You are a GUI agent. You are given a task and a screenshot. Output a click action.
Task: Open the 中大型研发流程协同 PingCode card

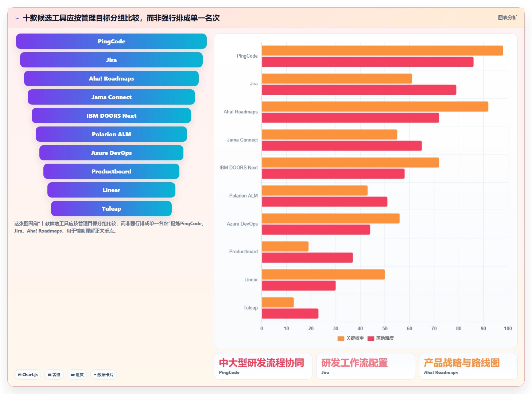click(263, 366)
